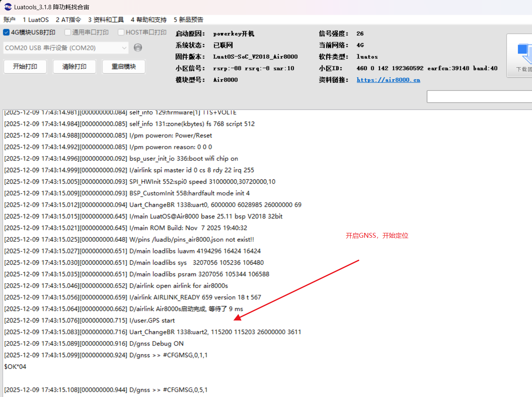Image resolution: width=532 pixels, height=397 pixels.
Task: Click the log line poweron reason: 0 0 0
Action: pyautogui.click(x=108, y=147)
